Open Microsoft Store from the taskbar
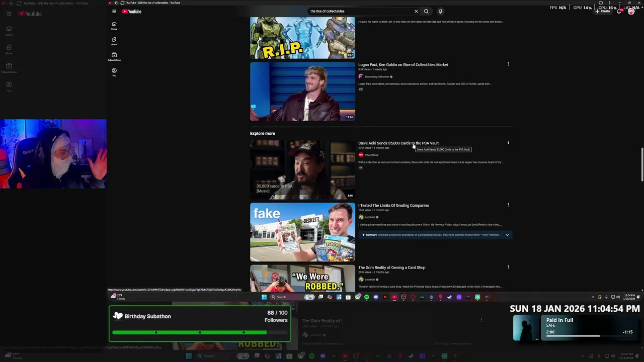This screenshot has height=362, width=644. [x=348, y=297]
